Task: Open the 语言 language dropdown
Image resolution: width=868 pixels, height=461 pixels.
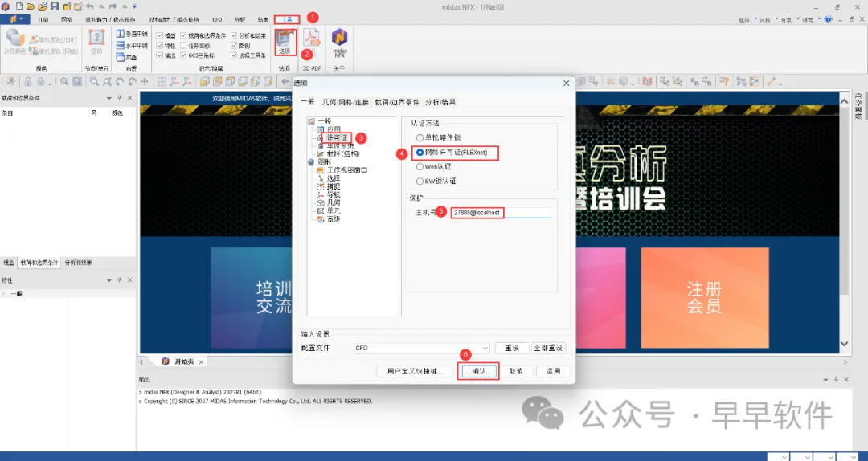Action: point(810,20)
